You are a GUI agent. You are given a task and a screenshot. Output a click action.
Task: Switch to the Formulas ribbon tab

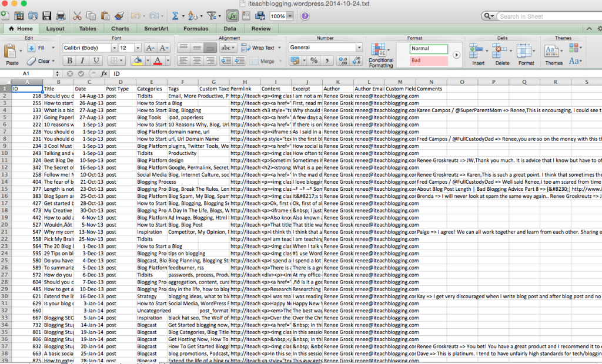[x=195, y=28]
